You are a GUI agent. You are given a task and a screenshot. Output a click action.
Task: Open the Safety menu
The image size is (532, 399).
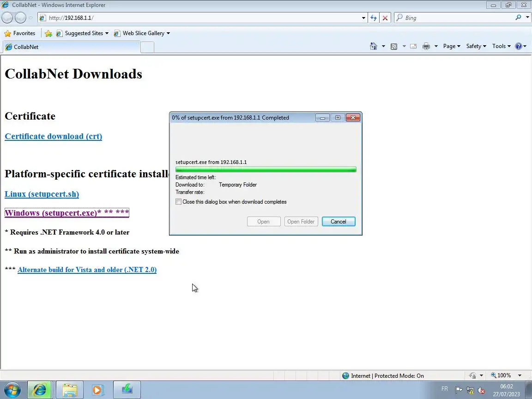[x=476, y=46]
